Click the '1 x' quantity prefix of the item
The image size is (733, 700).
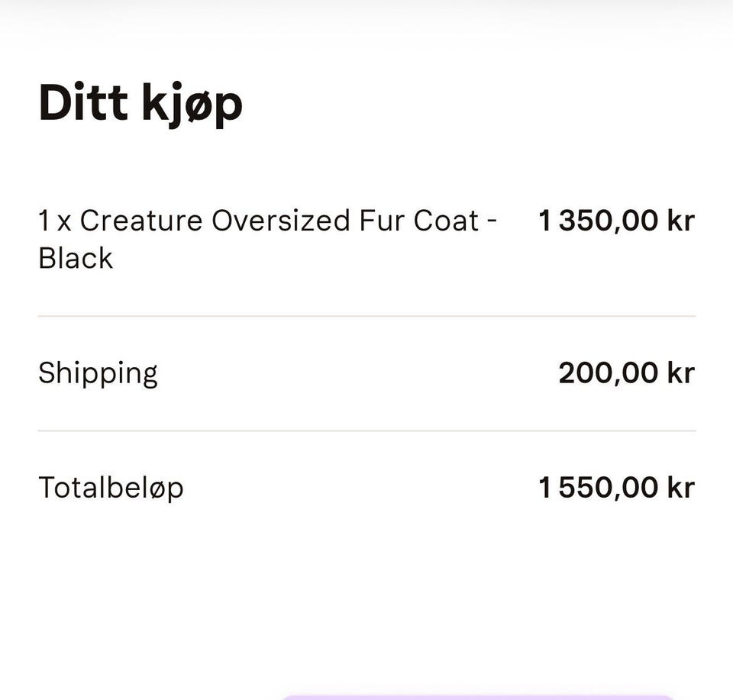(x=55, y=221)
